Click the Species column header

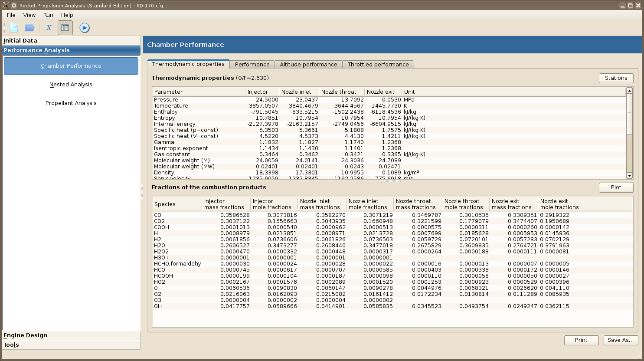177,204
